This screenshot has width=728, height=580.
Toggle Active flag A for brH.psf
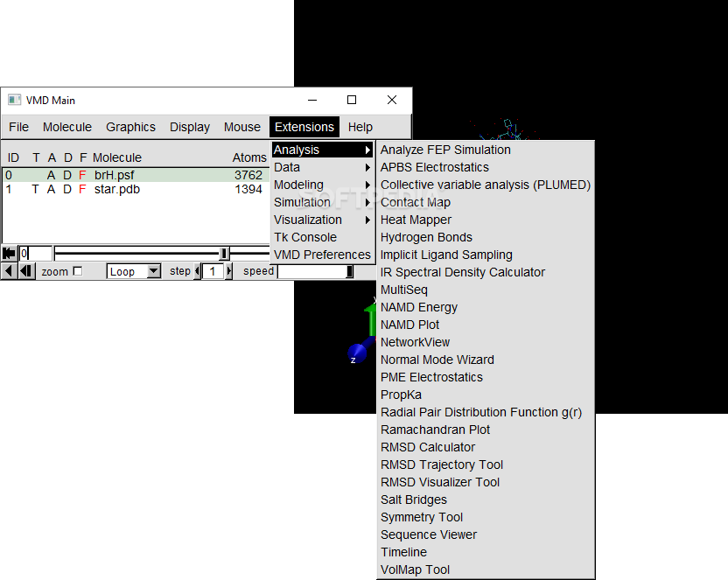point(51,175)
